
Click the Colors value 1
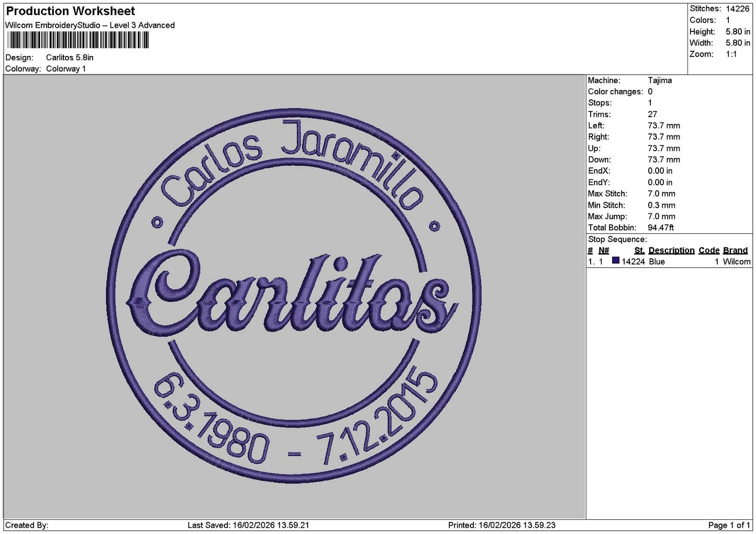pos(728,20)
